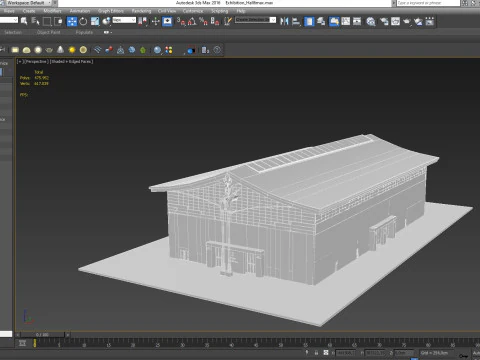The height and width of the screenshot is (360, 480).
Task: Open Mini Curve Editor icon on timeline
Action: point(22,343)
